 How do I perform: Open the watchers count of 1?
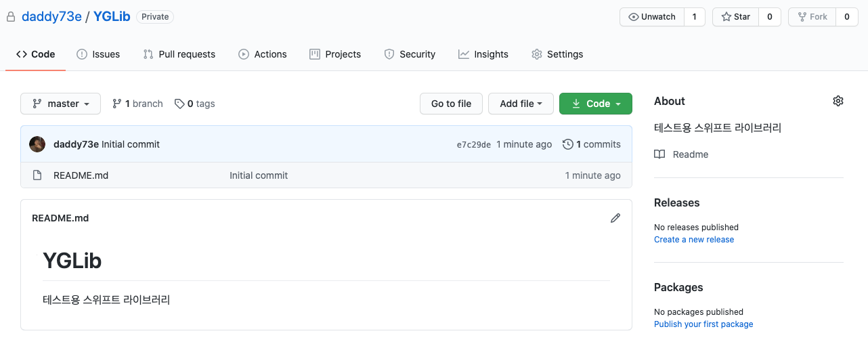pyautogui.click(x=694, y=17)
